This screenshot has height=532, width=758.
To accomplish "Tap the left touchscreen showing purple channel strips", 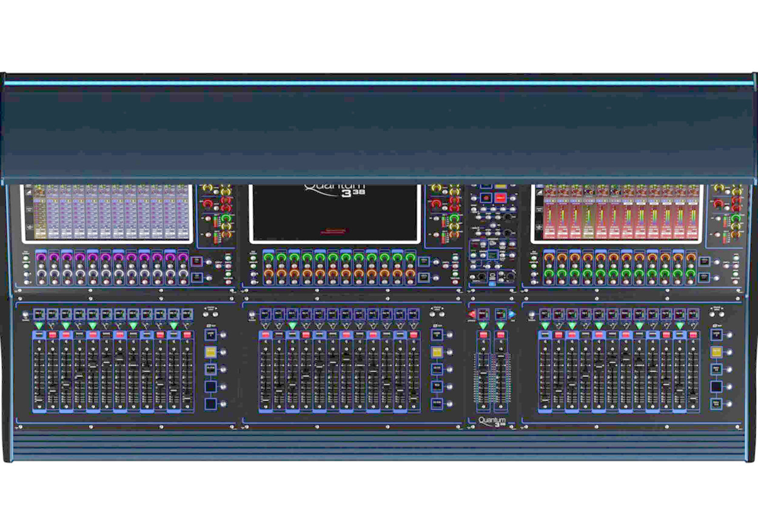I will pos(107,214).
